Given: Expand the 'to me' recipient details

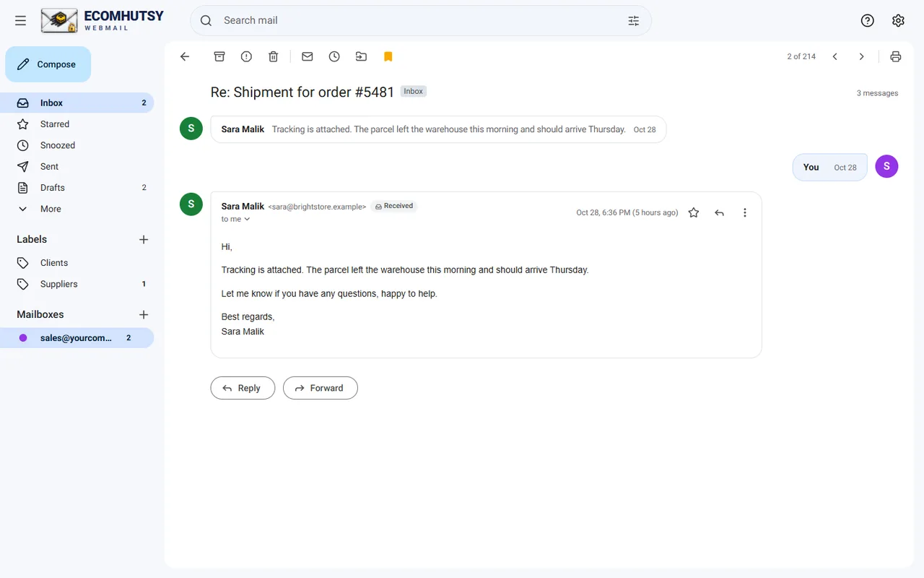Looking at the screenshot, I should point(236,219).
